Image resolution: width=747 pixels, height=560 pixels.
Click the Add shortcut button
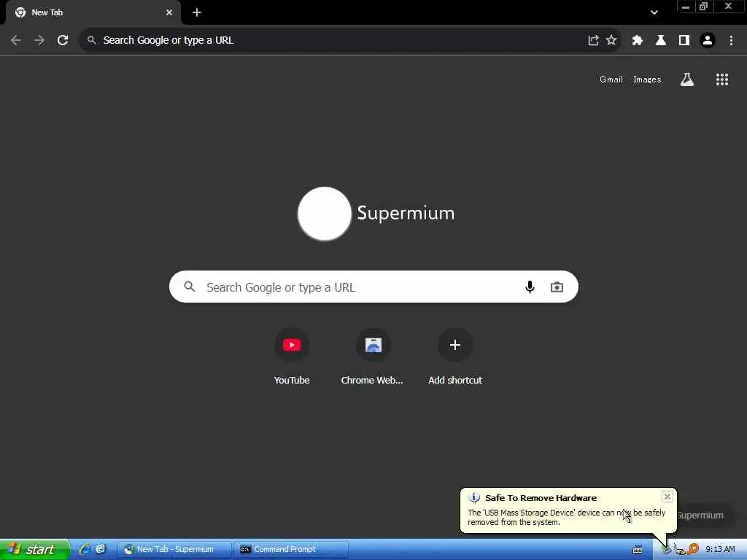click(x=455, y=356)
